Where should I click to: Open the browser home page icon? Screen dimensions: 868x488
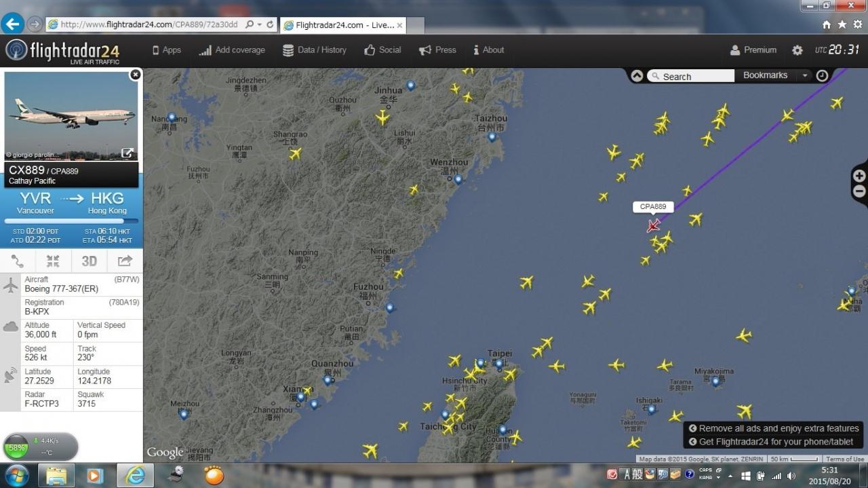pos(827,24)
